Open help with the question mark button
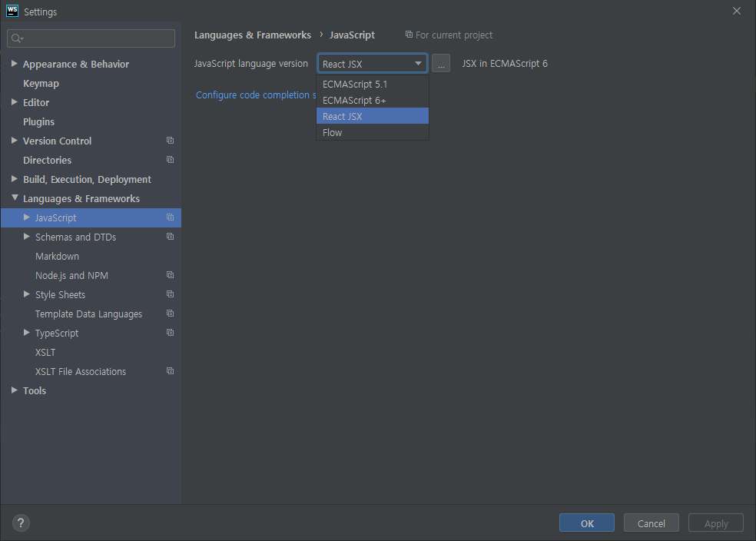Screen dimensions: 756x541 (x=21, y=523)
